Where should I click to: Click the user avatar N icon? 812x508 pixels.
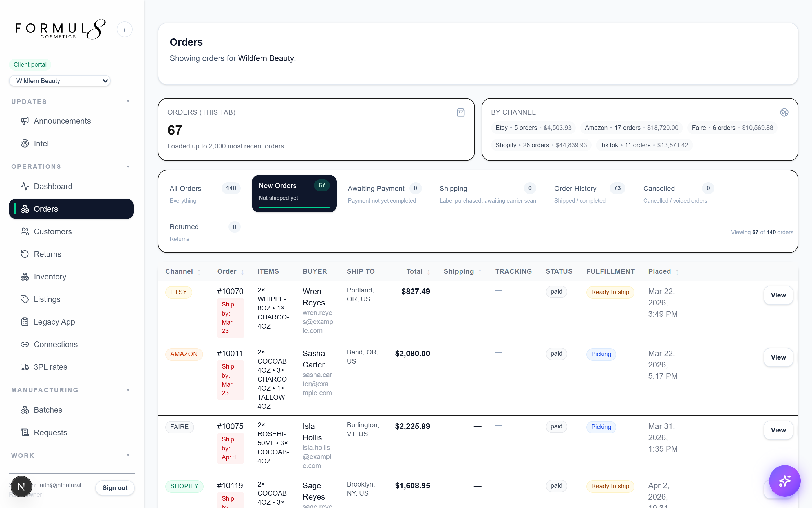[x=21, y=486]
